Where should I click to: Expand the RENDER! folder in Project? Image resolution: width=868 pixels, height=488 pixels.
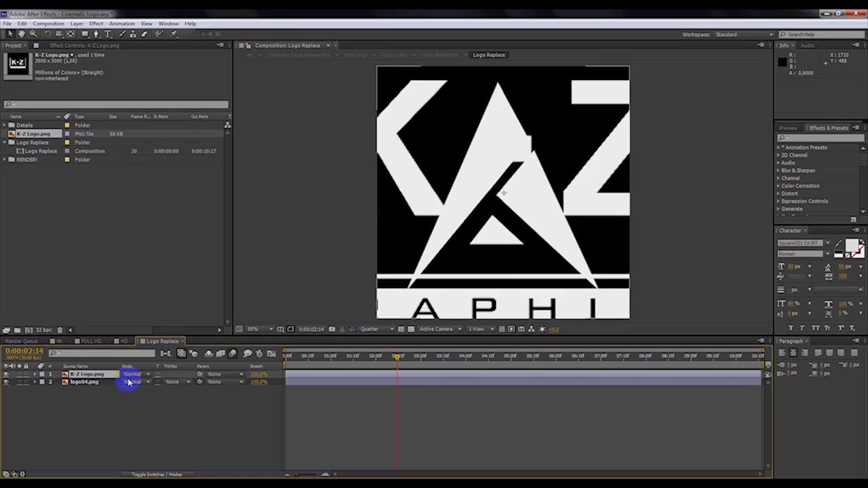click(5, 159)
